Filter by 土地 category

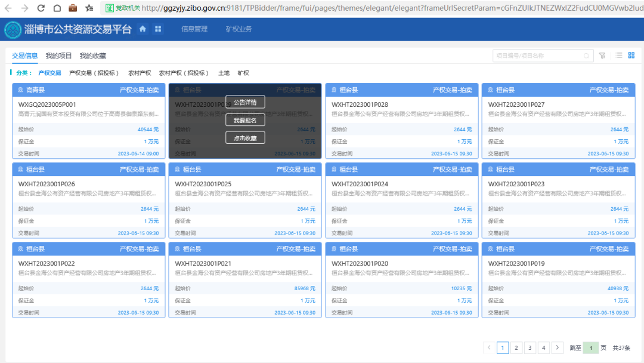coord(224,73)
